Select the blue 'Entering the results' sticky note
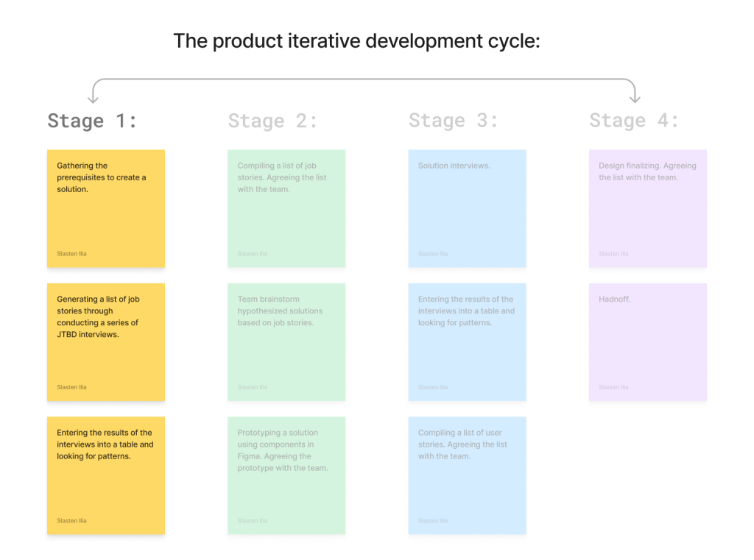 tap(468, 342)
